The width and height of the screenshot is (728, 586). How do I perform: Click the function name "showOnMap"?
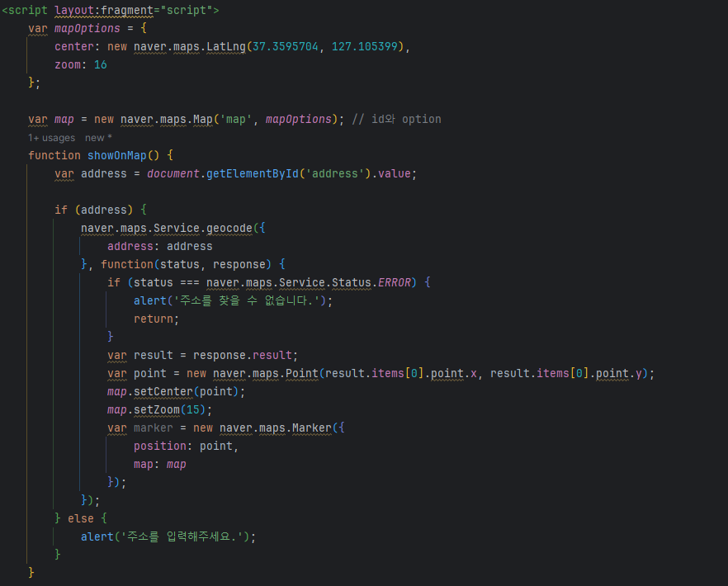click(x=117, y=155)
